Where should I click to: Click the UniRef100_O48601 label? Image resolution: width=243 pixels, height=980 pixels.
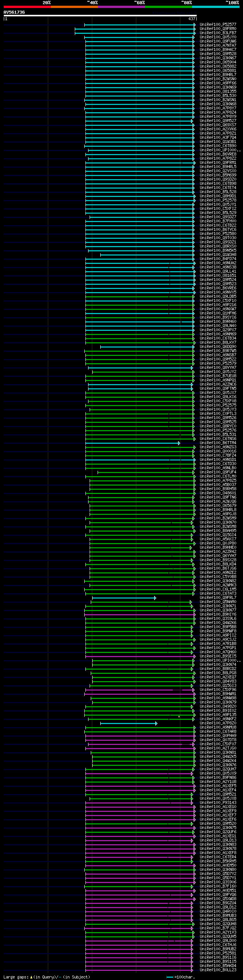(x=218, y=493)
